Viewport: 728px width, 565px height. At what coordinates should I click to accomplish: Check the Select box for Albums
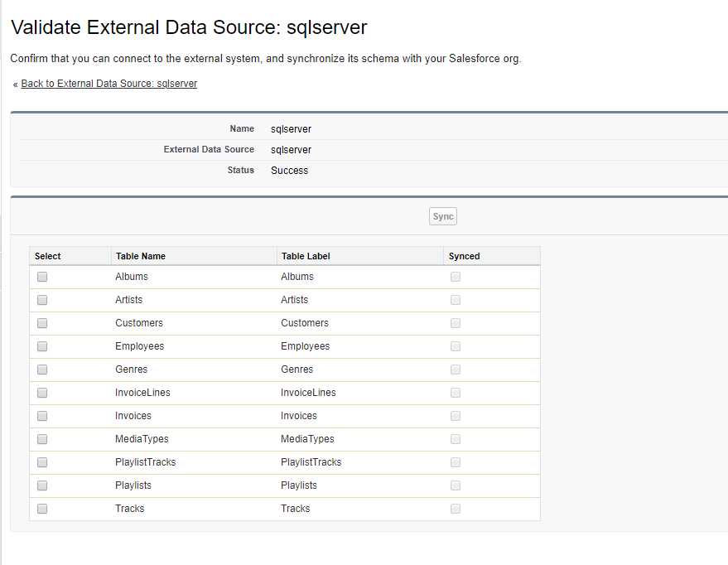tap(42, 277)
